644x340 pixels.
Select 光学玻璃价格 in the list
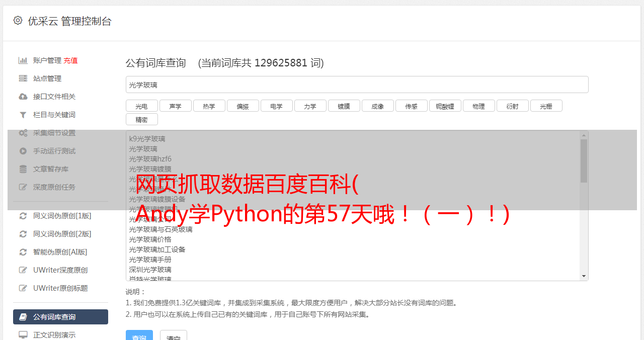click(x=353, y=239)
